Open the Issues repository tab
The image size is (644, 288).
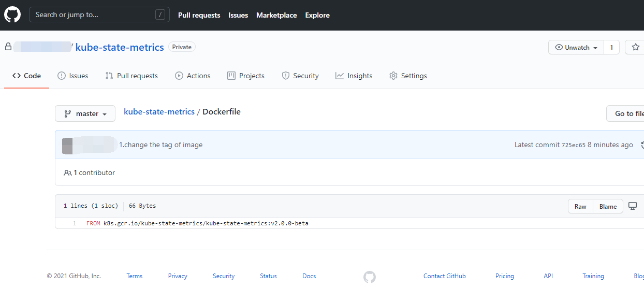(x=72, y=76)
